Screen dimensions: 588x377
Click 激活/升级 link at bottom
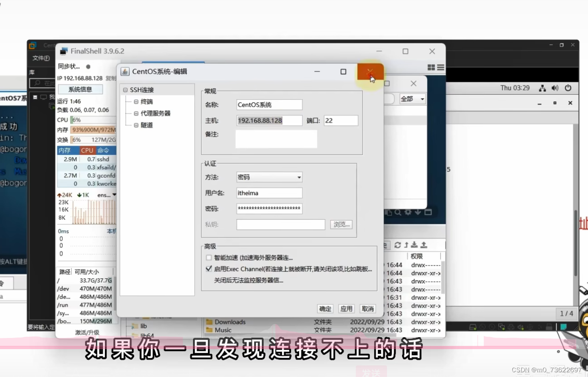pos(87,332)
